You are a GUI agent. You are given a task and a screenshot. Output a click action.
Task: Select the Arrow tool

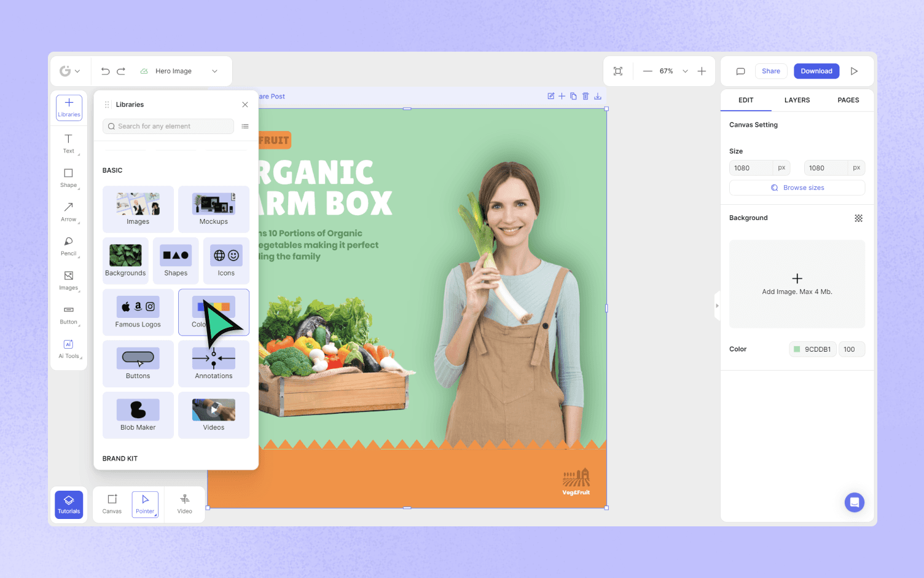click(x=68, y=212)
